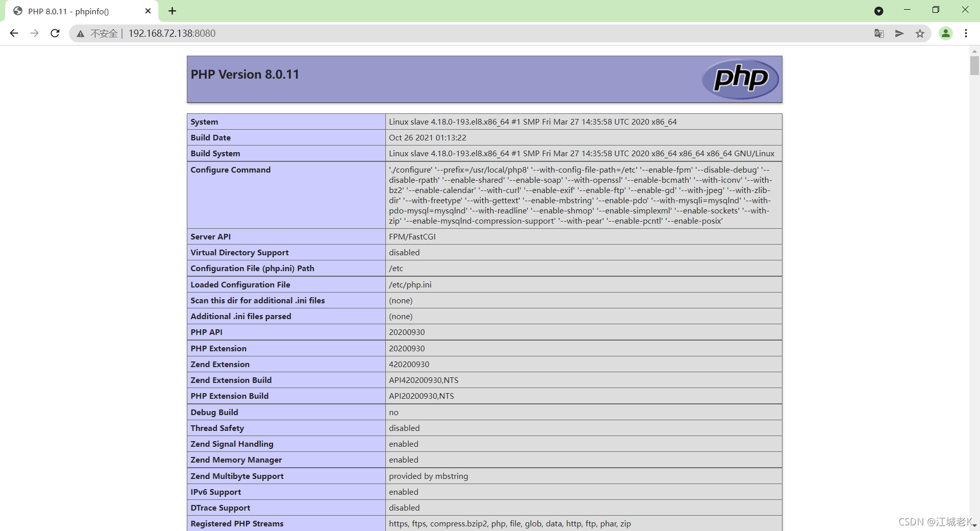Select the provided by mbstring value
Viewport: 980px width, 531px height.
tap(429, 476)
